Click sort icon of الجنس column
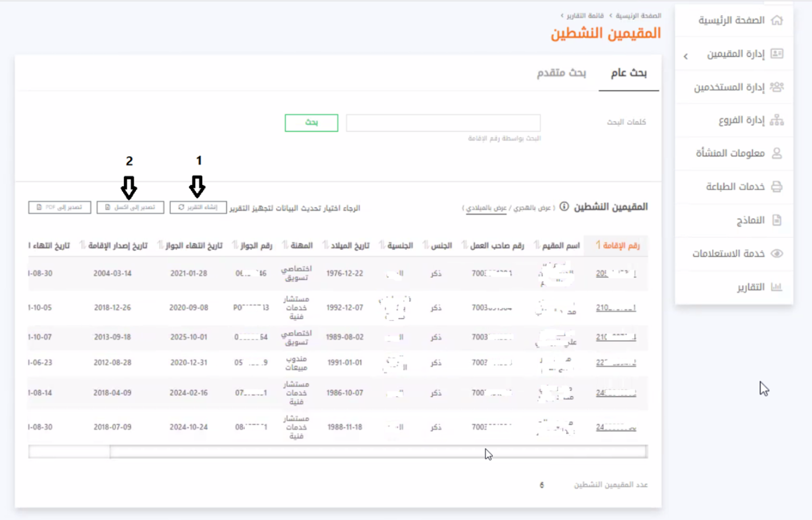The width and height of the screenshot is (812, 520). coord(425,245)
